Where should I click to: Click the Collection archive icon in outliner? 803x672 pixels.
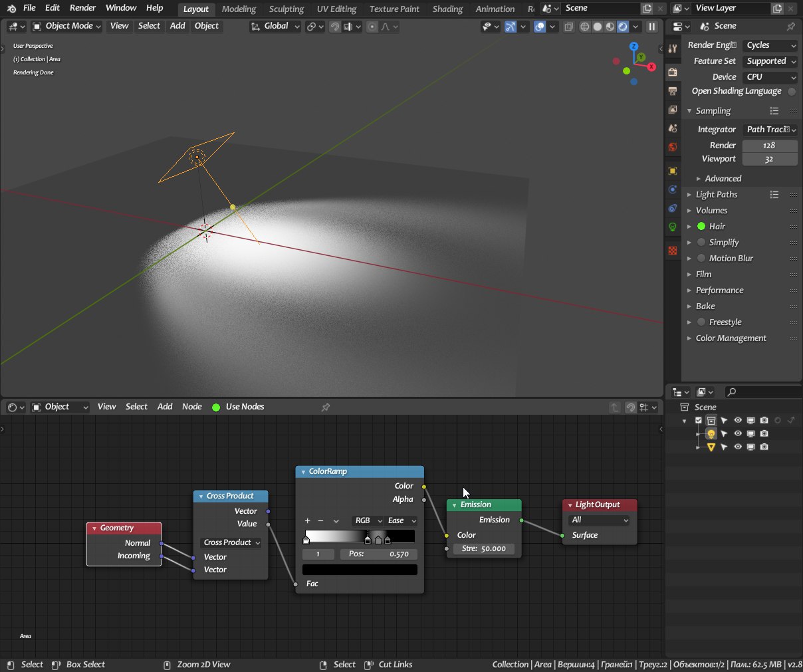[711, 420]
